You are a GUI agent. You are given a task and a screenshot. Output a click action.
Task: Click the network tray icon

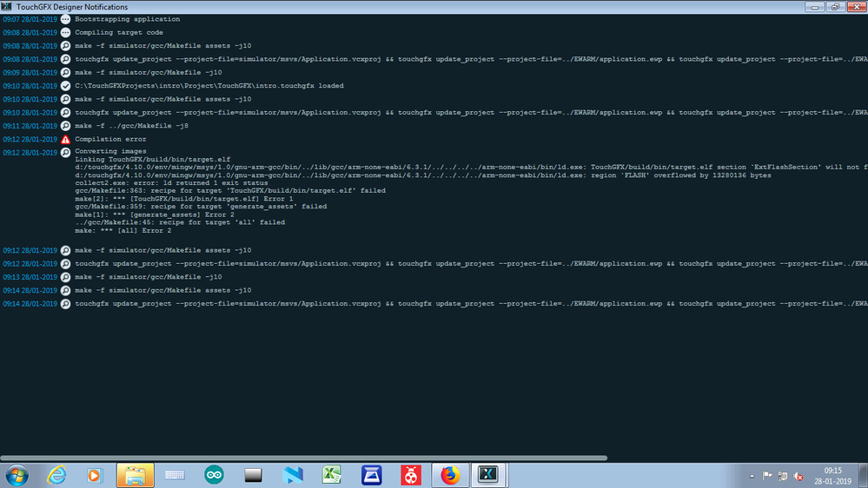[x=783, y=476]
